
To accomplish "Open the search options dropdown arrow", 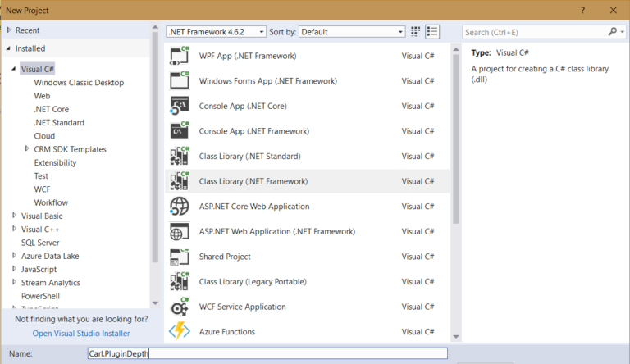I will [x=623, y=32].
